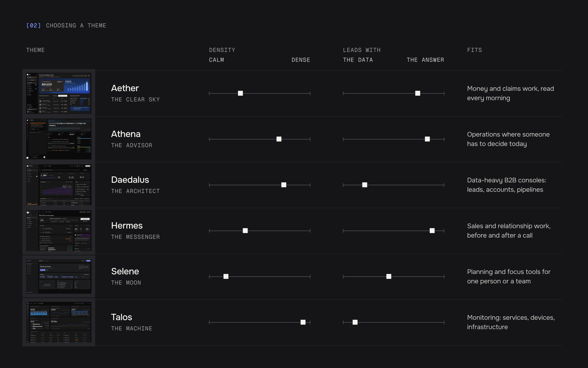The height and width of the screenshot is (368, 588).
Task: Click THE CLEAR SKY subtitle
Action: [x=135, y=100]
